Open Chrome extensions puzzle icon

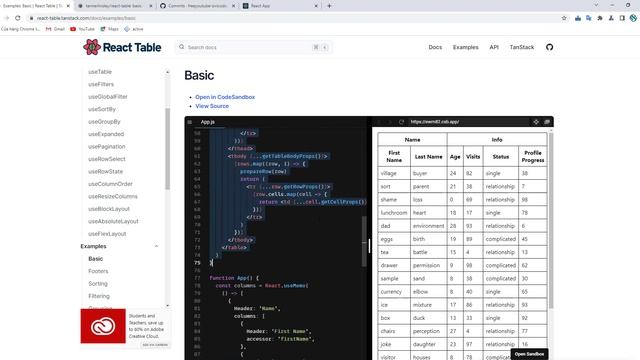(600, 18)
